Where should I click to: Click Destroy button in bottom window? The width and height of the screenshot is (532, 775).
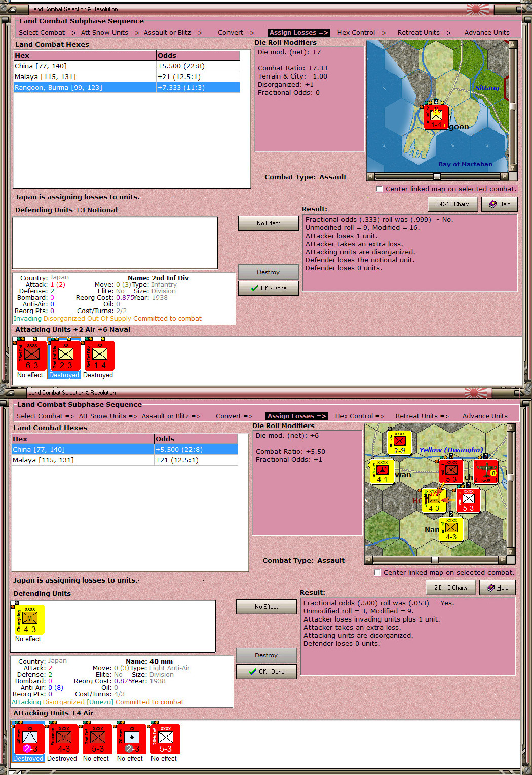coord(266,655)
